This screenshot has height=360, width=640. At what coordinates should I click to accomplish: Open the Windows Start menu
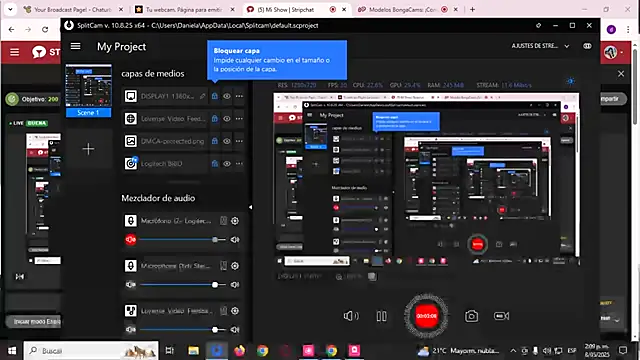[12, 351]
